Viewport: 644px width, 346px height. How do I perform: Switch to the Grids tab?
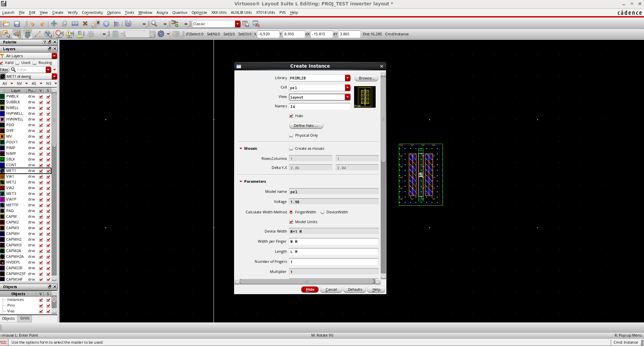[x=25, y=318]
